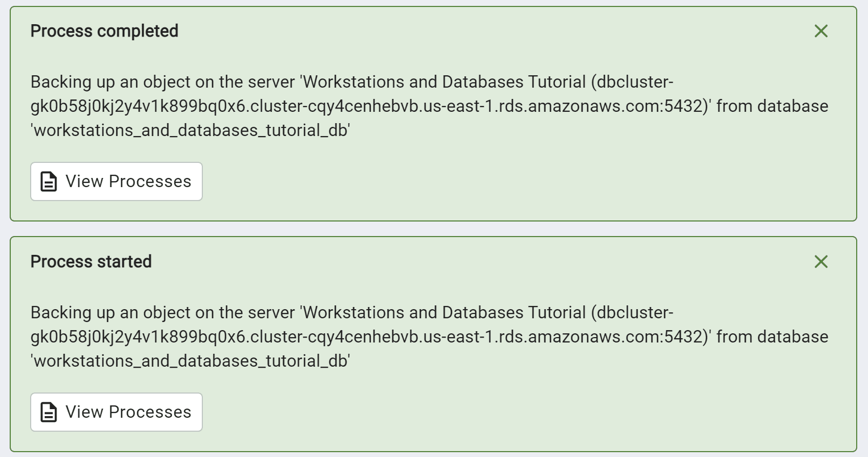Click the "Process completed" title
Screen dimensions: 868x457
click(104, 31)
